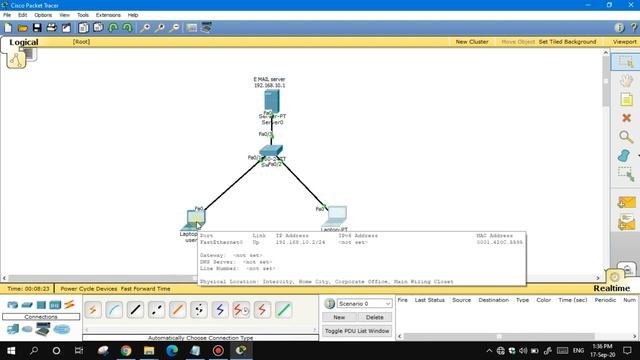640x360 pixels.
Task: Select the Custom Made Devices category icon
Action: click(43, 329)
